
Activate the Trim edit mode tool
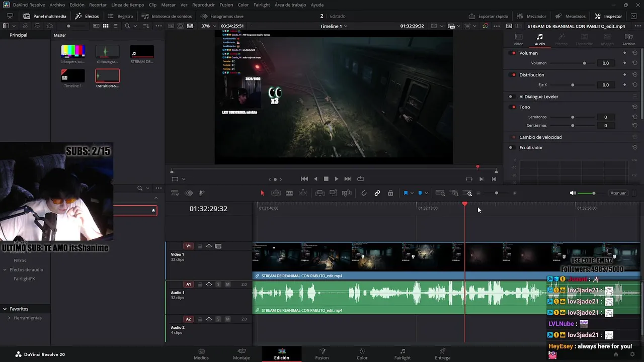pyautogui.click(x=276, y=193)
